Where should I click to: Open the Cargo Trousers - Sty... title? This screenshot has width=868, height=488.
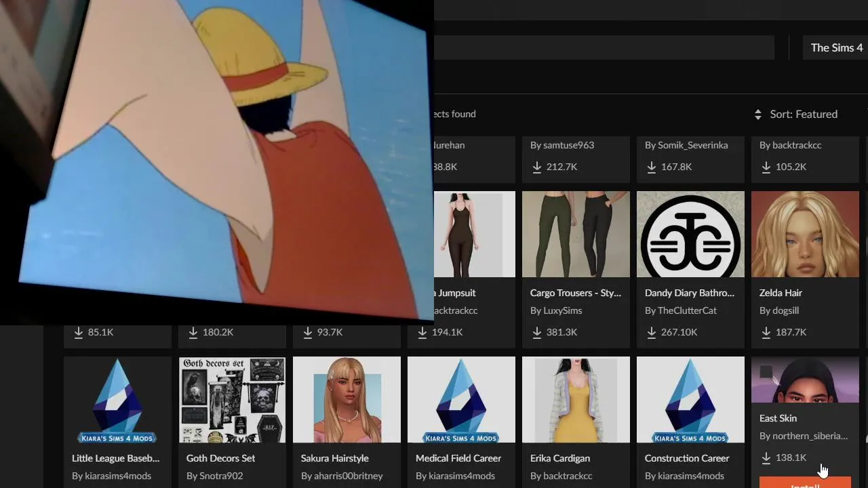point(575,293)
